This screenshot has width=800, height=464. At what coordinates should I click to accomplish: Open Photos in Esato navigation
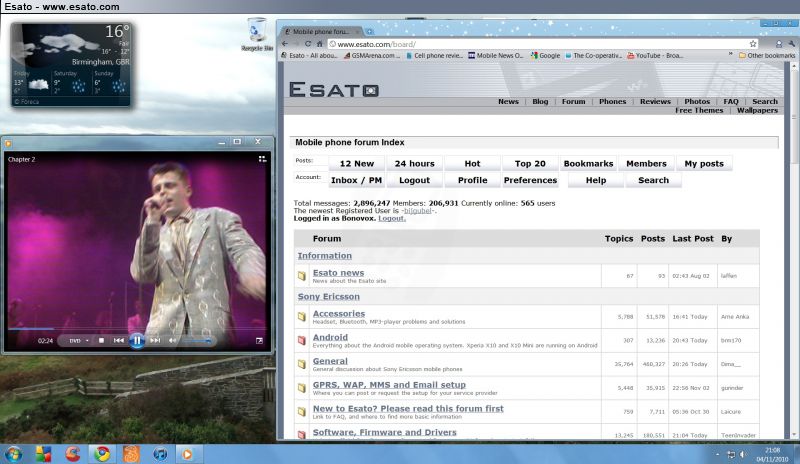[697, 102]
